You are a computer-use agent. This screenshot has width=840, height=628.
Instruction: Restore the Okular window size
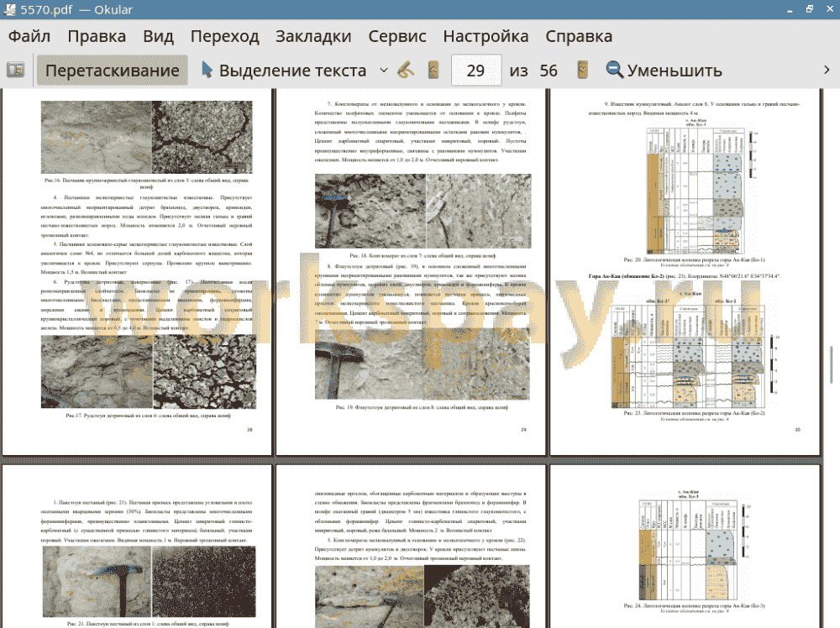click(810, 9)
